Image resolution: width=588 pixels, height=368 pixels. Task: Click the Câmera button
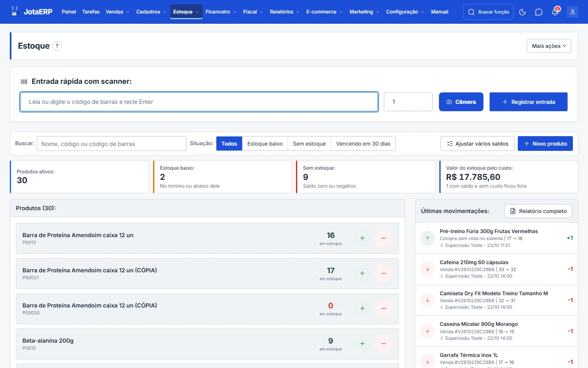(461, 102)
